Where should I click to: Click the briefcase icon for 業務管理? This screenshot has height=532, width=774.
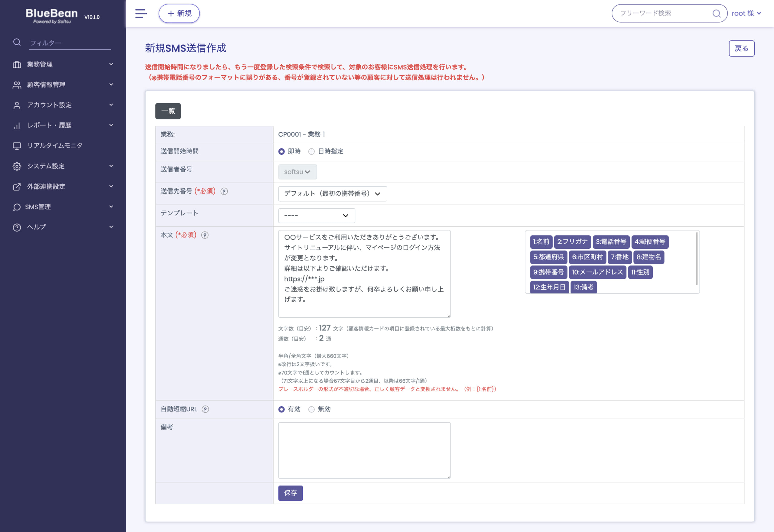pyautogui.click(x=17, y=64)
